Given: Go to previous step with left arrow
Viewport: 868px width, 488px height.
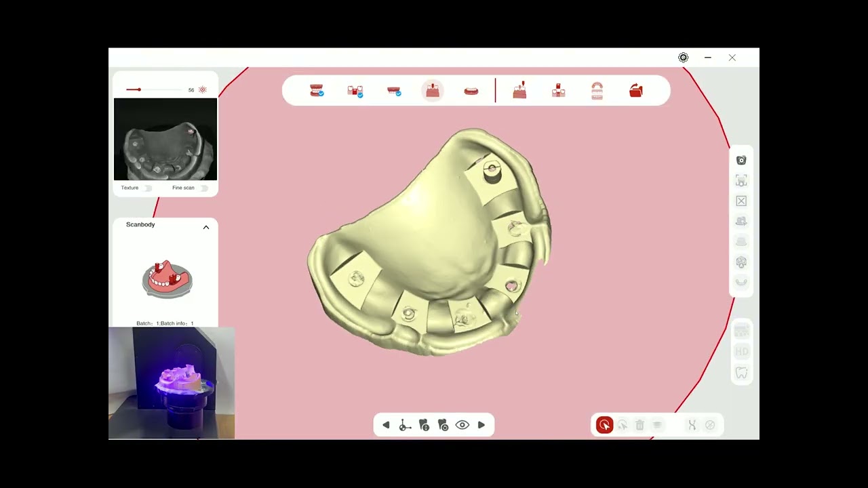Looking at the screenshot, I should pos(386,425).
